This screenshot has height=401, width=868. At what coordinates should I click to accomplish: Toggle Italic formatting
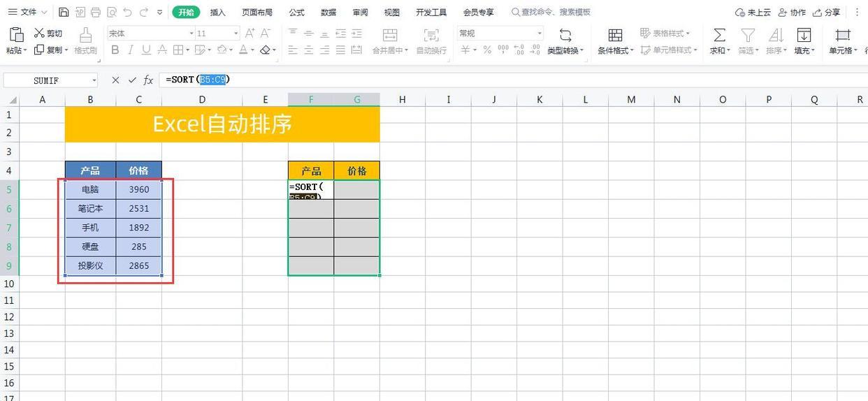[131, 50]
